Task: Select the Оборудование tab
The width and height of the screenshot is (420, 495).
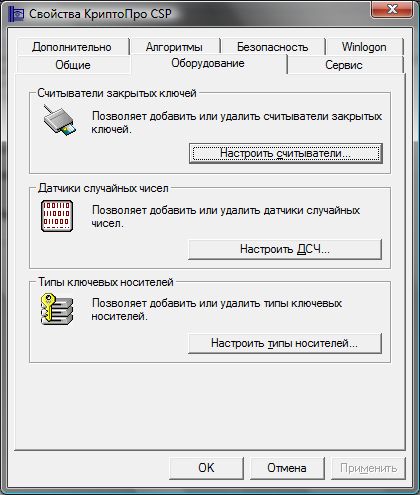Action: click(208, 63)
